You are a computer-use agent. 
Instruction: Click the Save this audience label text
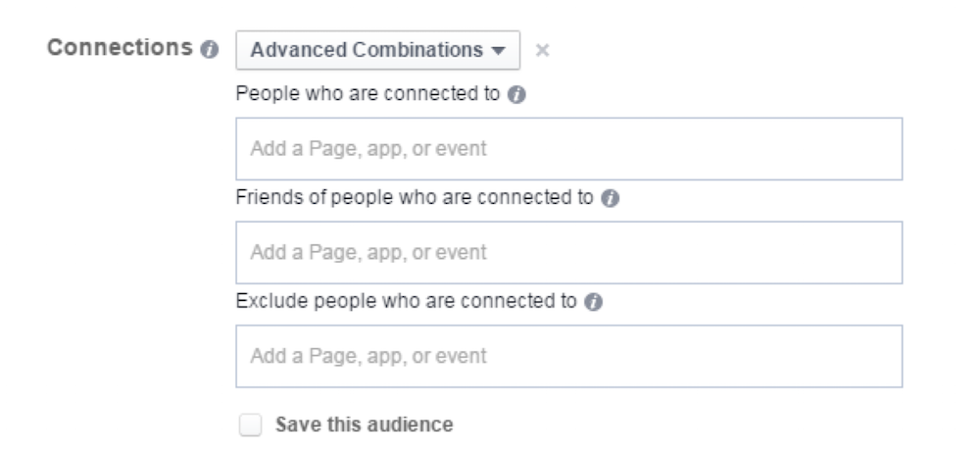pyautogui.click(x=365, y=425)
